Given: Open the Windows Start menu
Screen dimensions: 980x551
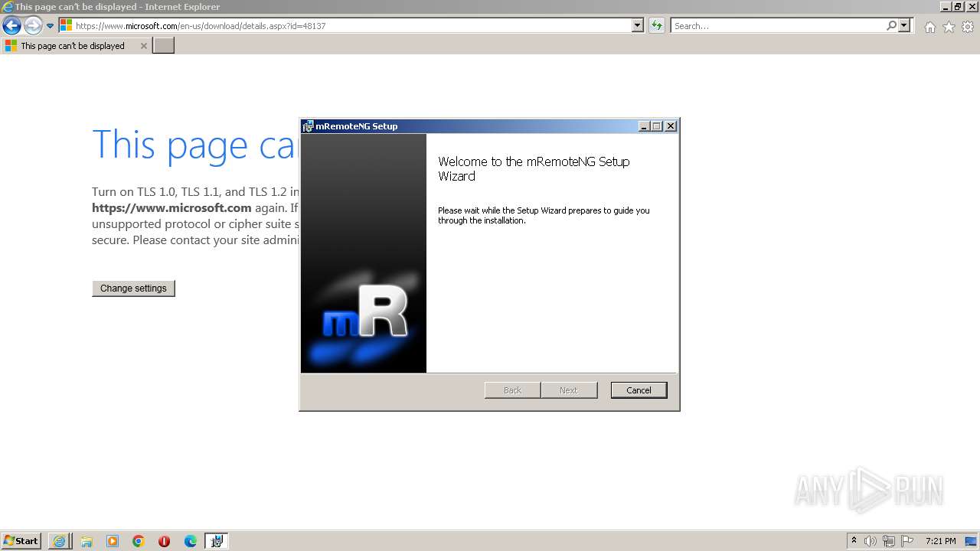Looking at the screenshot, I should pos(21,541).
